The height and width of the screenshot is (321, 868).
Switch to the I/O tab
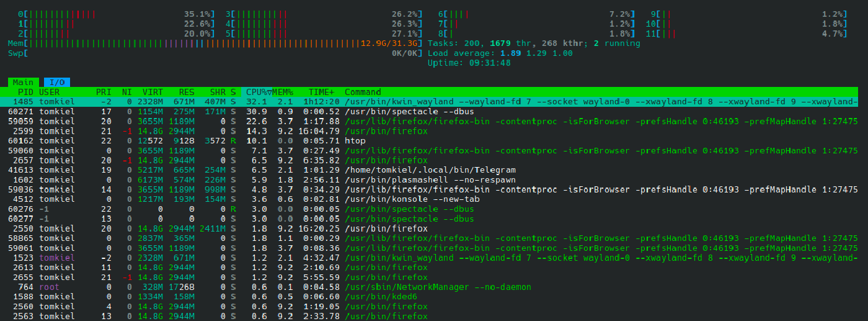pyautogui.click(x=57, y=82)
